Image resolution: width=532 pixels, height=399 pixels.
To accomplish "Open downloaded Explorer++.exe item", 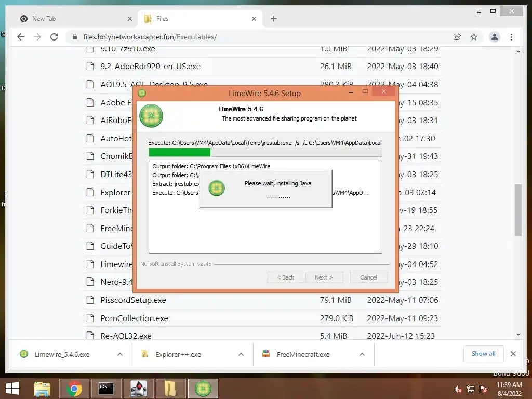I will point(178,354).
